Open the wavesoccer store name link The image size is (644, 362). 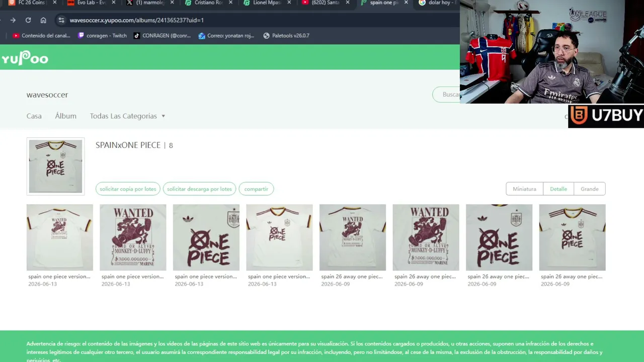pos(47,95)
